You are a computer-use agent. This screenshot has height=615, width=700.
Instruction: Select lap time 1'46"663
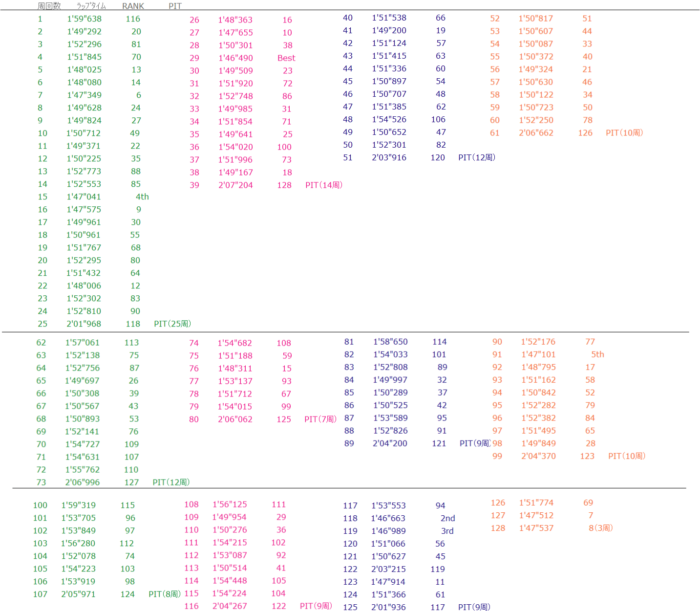(388, 518)
